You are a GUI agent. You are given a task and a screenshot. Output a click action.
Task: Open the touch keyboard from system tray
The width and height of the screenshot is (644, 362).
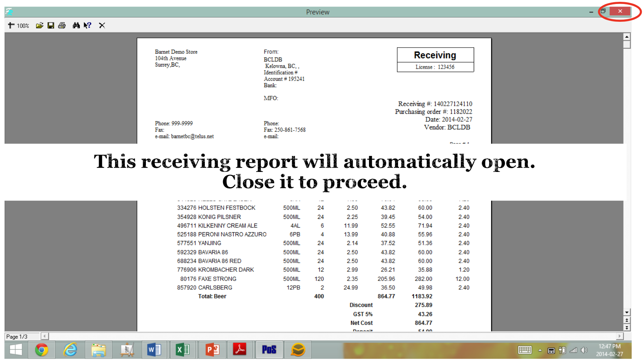click(x=525, y=350)
